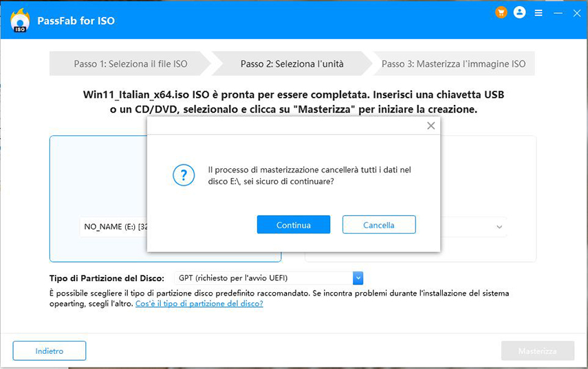Expand the NO_NAME (E:) drive dropdown
The height and width of the screenshot is (369, 588).
coord(113,227)
